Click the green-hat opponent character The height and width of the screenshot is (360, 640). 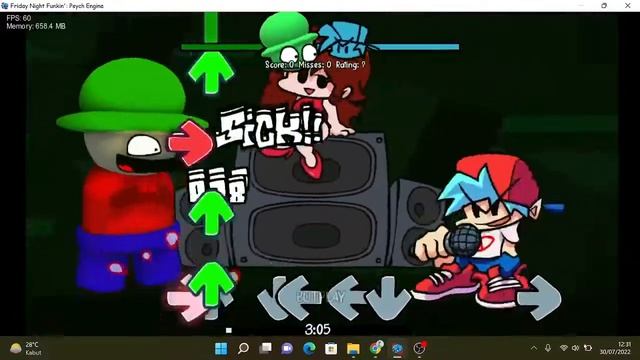(129, 176)
